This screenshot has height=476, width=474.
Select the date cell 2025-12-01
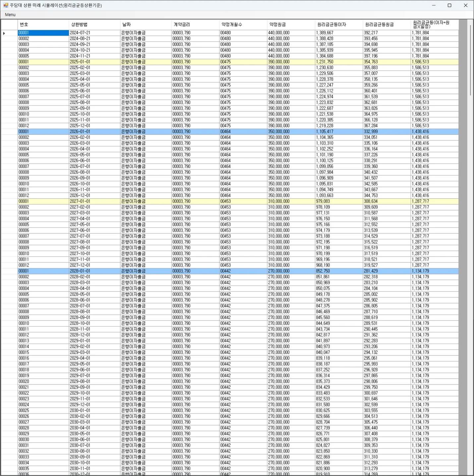pyautogui.click(x=94, y=126)
